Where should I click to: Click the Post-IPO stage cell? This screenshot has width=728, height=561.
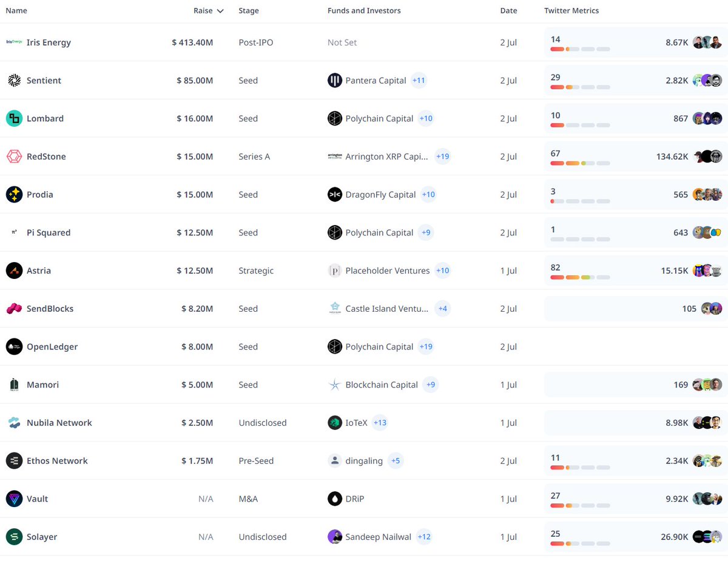pyautogui.click(x=256, y=42)
